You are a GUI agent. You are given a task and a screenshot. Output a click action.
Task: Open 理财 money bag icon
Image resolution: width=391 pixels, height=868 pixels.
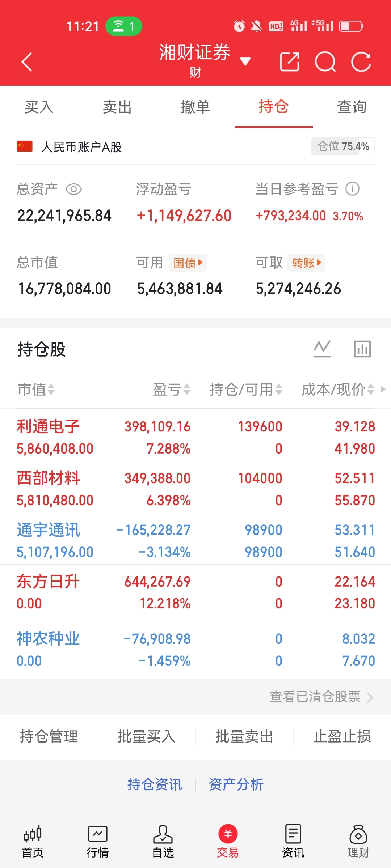point(358,842)
